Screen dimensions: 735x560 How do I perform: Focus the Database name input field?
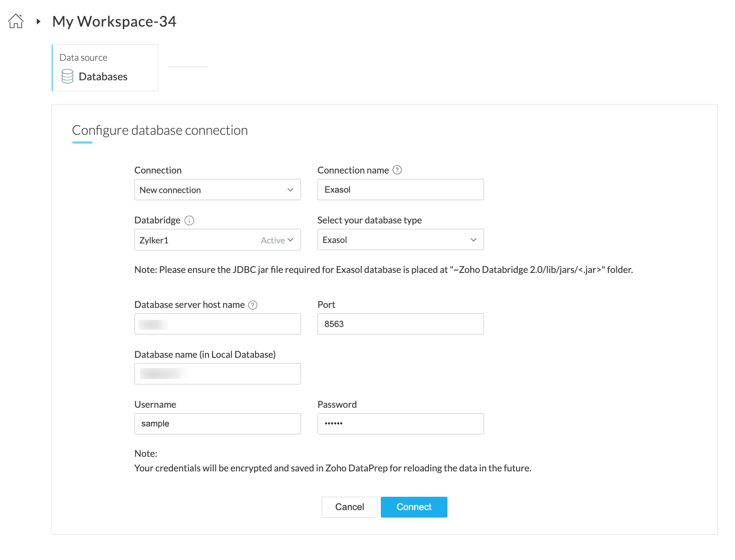click(217, 374)
